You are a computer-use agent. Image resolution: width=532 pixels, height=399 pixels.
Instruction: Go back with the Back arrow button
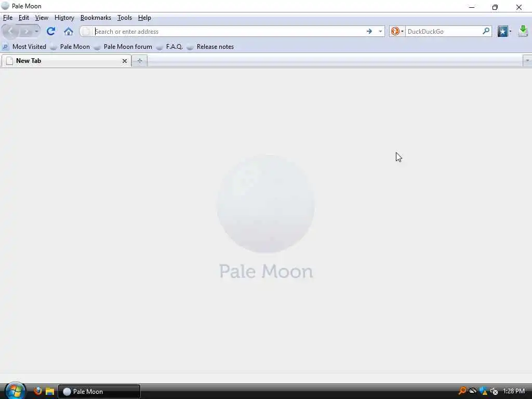tap(10, 32)
